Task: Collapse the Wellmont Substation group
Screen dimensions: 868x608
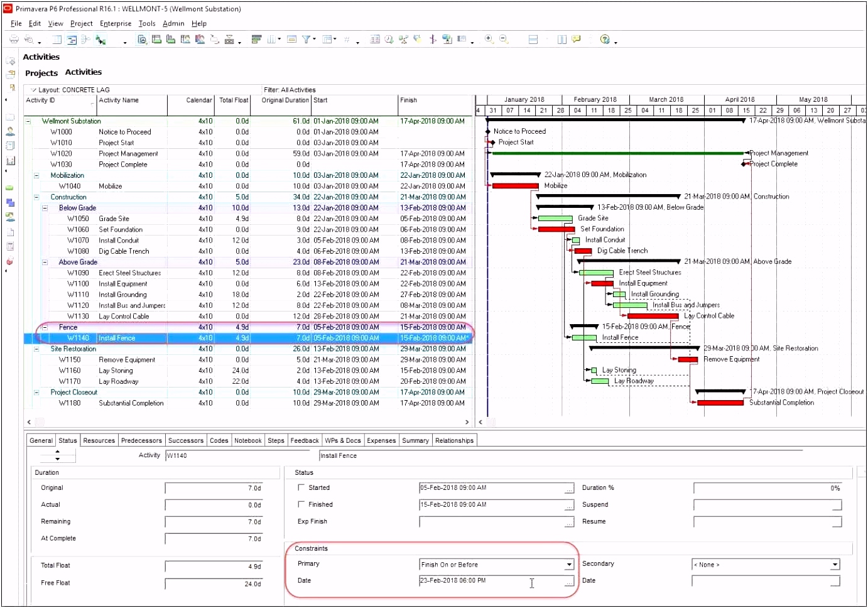Action: (28, 121)
